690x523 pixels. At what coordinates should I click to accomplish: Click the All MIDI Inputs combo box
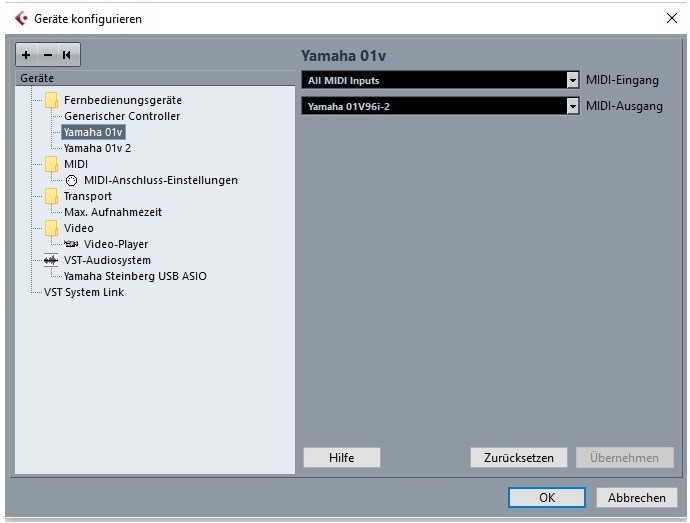pos(440,80)
